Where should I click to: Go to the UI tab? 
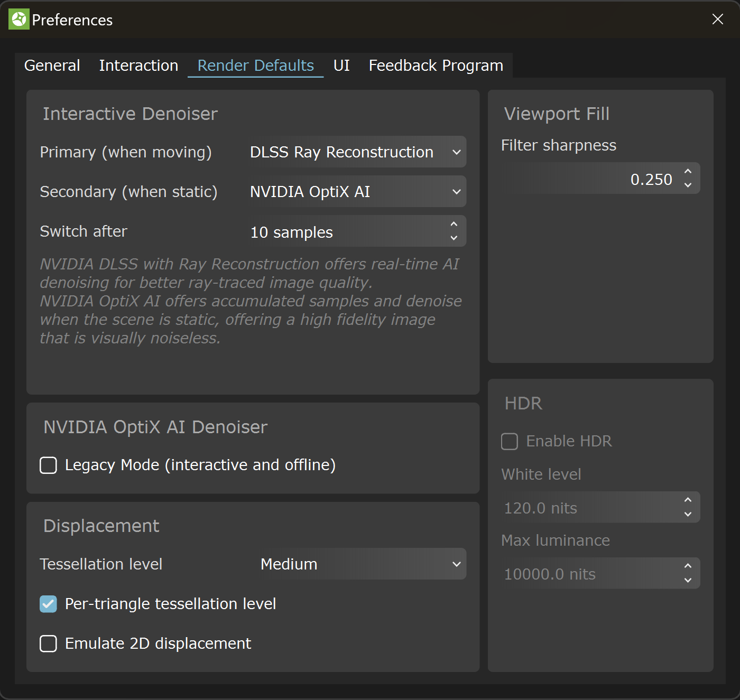point(341,66)
